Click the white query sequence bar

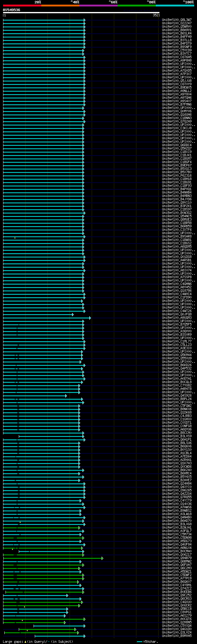(81, 13)
